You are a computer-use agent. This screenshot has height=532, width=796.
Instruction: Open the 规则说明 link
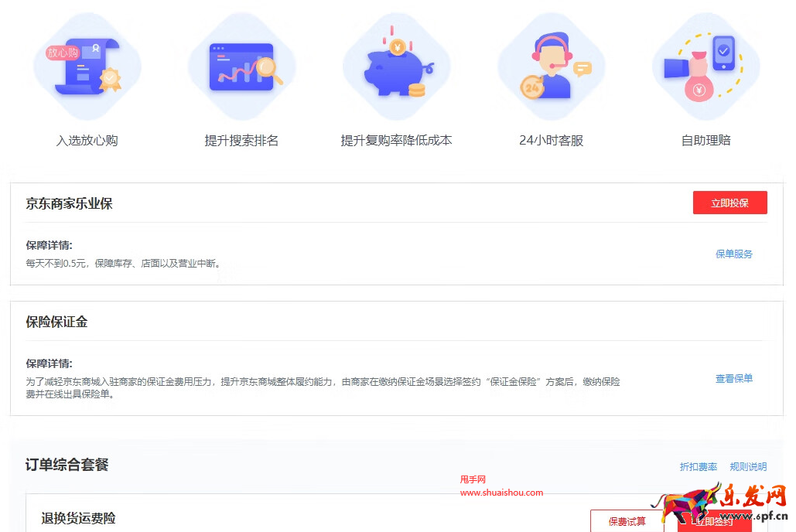748,466
